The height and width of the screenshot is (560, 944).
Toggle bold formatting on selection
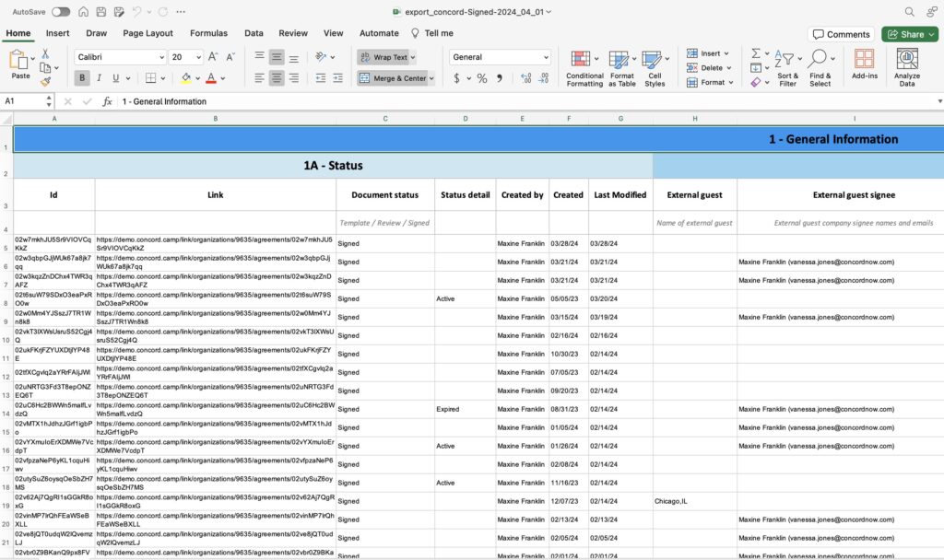[81, 77]
